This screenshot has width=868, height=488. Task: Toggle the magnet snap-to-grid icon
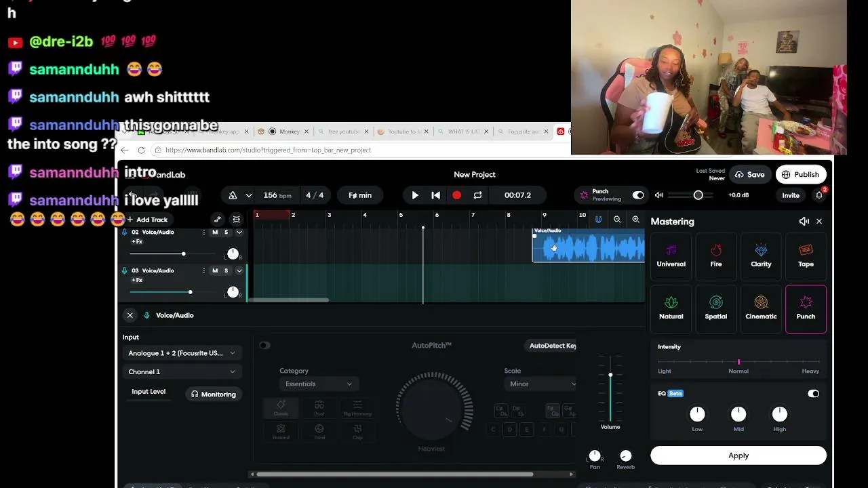[x=598, y=220]
